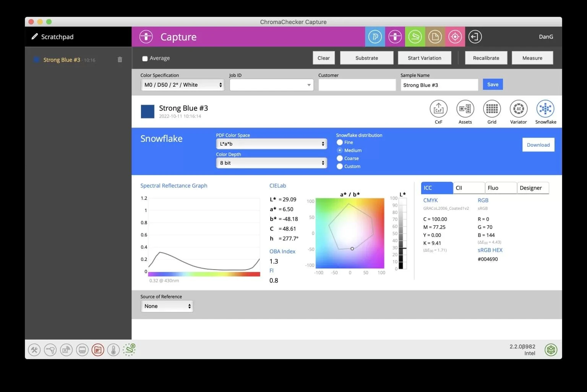Click the green hexagon icon bottom right

click(551, 350)
